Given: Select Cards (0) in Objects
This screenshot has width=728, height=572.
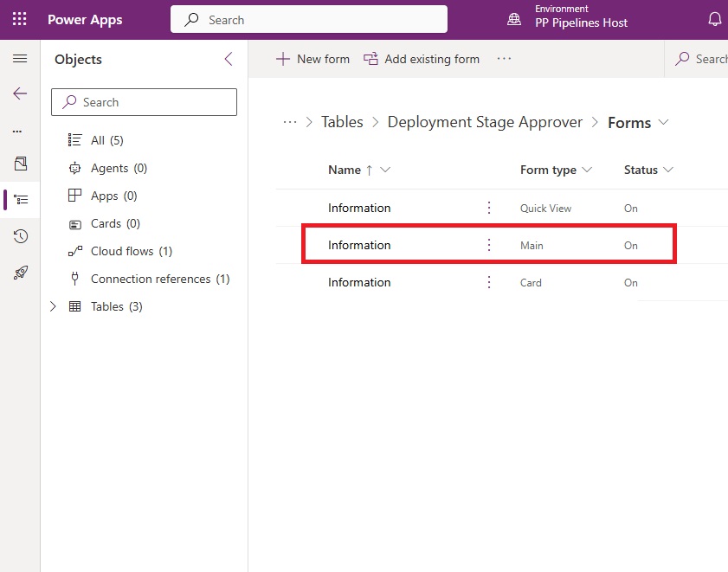Looking at the screenshot, I should tap(116, 223).
